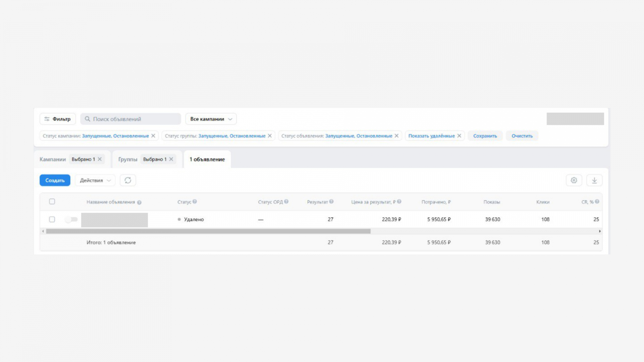Open the Действия actions dropdown

click(x=95, y=180)
